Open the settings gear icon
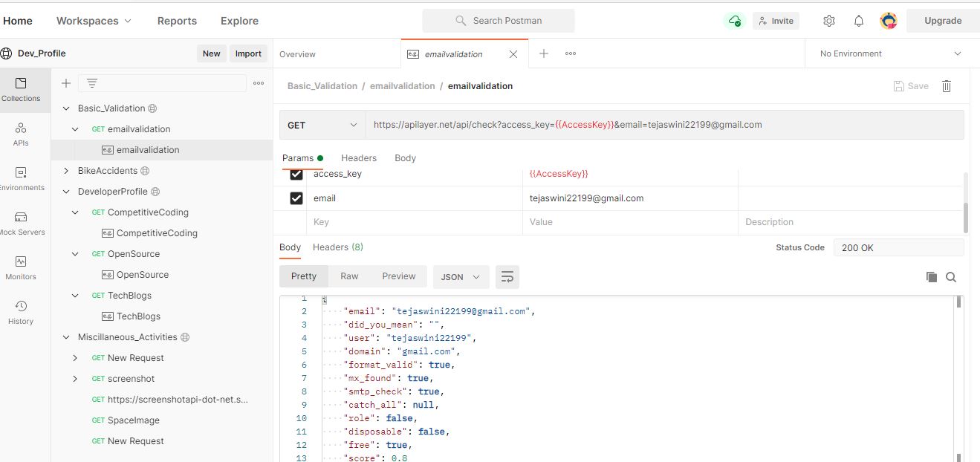Screen dimensions: 980x462 [x=829, y=21]
